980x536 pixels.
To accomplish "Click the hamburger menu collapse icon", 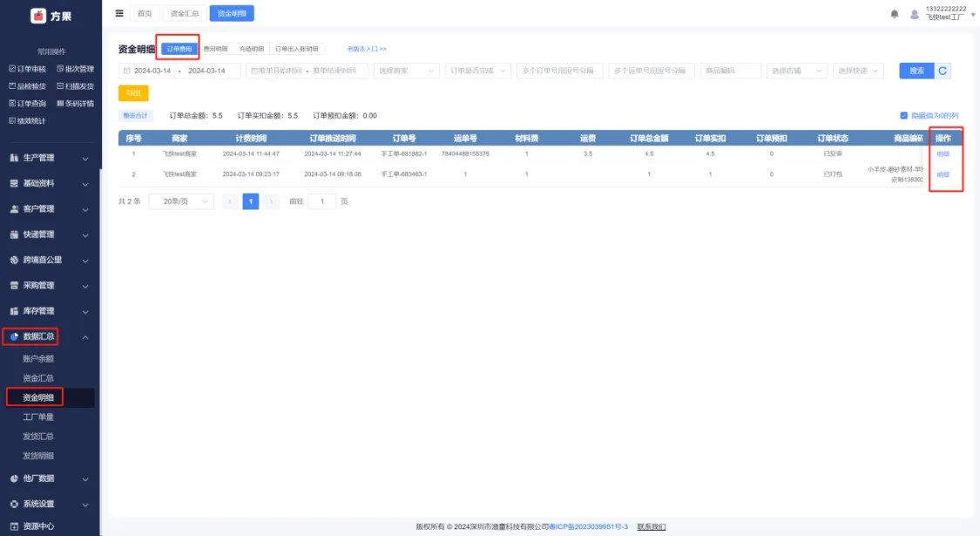I will pos(119,13).
